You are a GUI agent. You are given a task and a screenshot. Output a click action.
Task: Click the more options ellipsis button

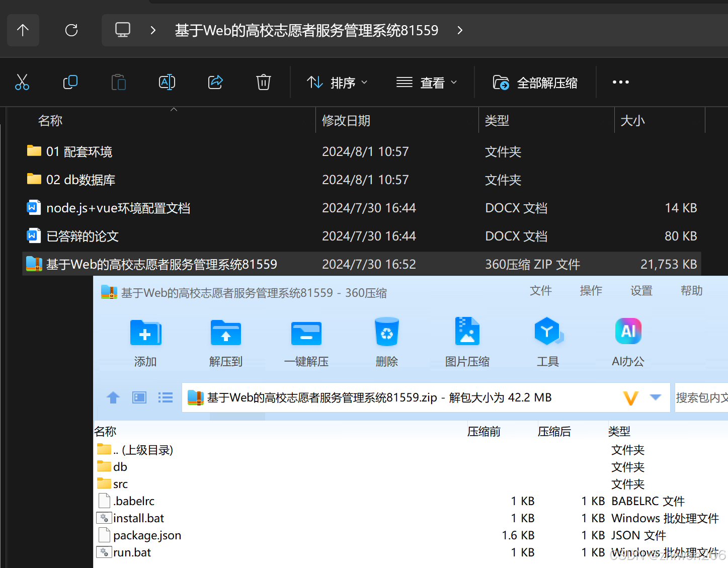[620, 82]
